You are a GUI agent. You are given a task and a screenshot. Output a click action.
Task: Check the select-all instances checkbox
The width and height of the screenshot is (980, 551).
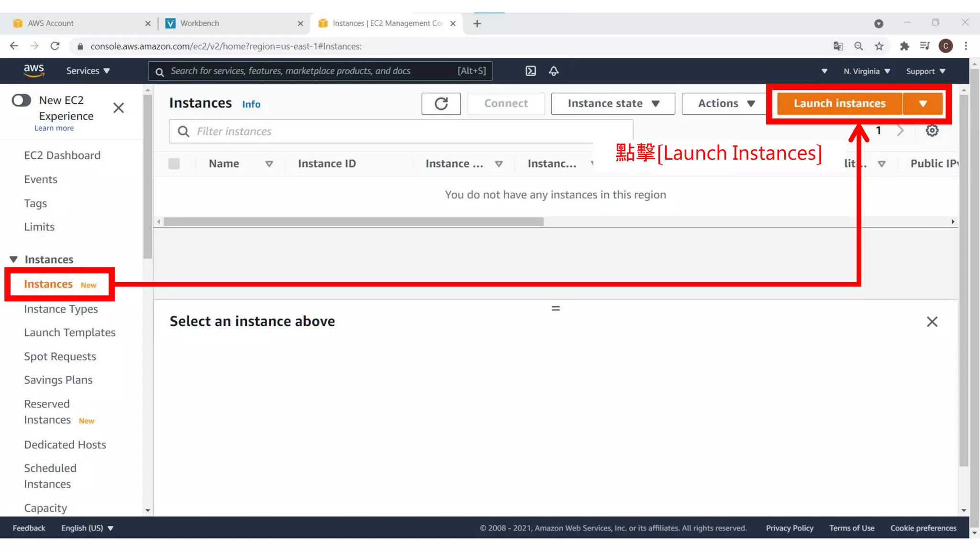click(174, 164)
